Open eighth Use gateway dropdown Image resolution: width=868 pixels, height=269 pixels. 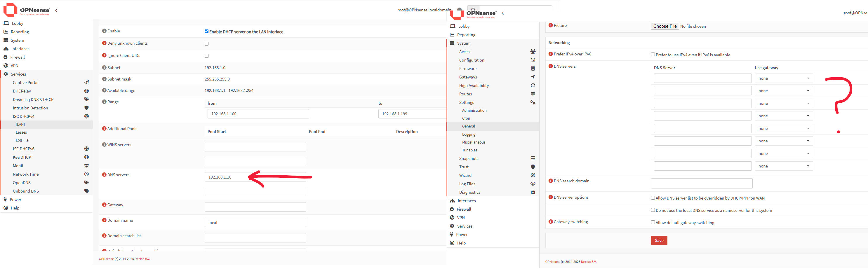click(783, 166)
